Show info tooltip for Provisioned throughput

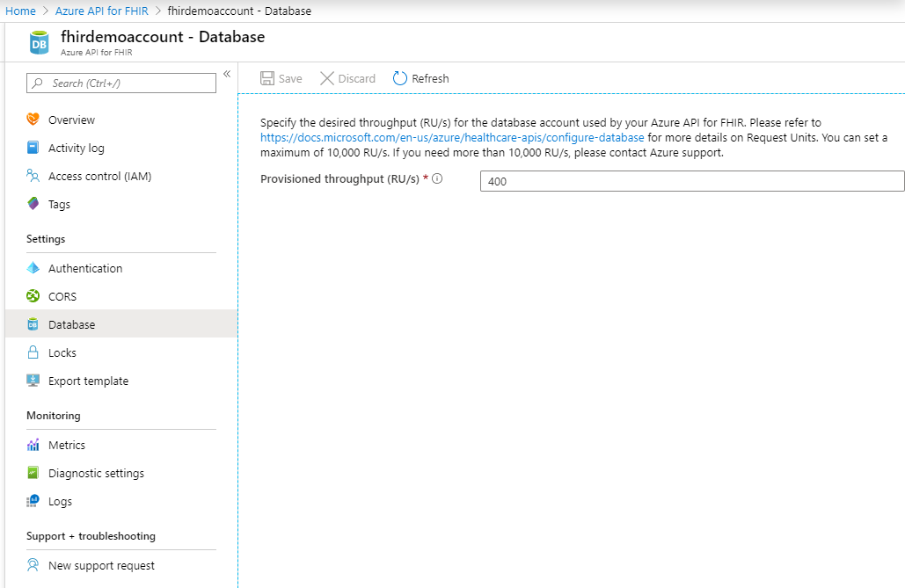coord(437,179)
